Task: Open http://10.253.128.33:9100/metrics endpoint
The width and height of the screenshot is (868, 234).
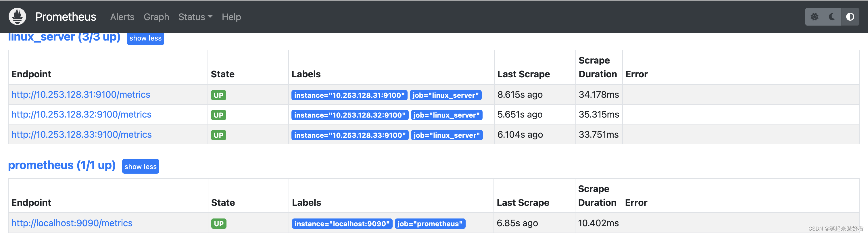Action: coord(82,135)
